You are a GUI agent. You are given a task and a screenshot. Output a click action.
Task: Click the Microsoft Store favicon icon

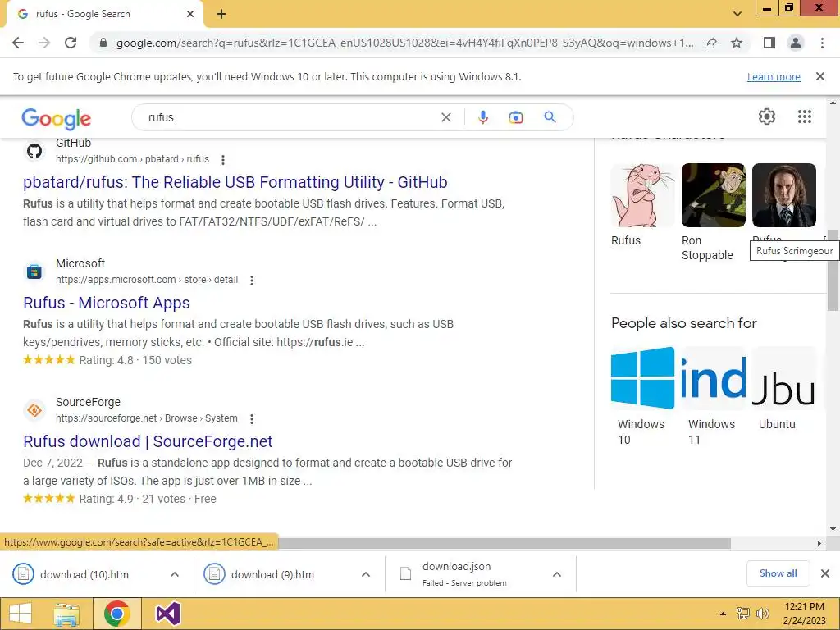tap(34, 272)
